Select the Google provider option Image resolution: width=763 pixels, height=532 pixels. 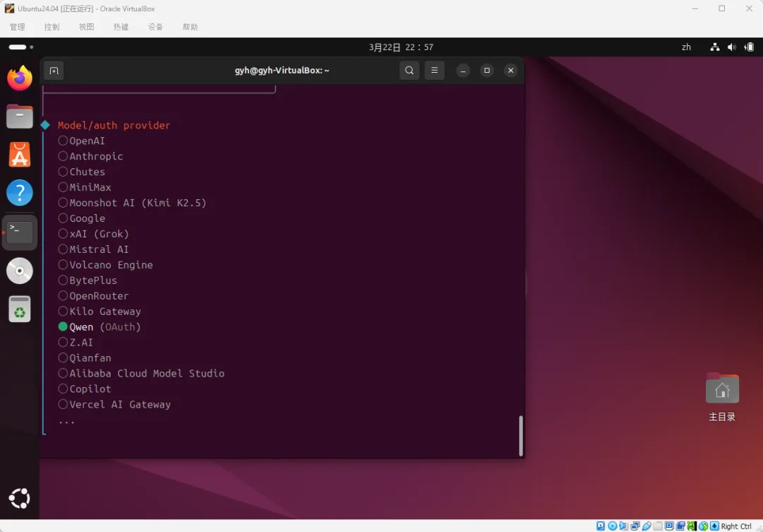[82, 218]
